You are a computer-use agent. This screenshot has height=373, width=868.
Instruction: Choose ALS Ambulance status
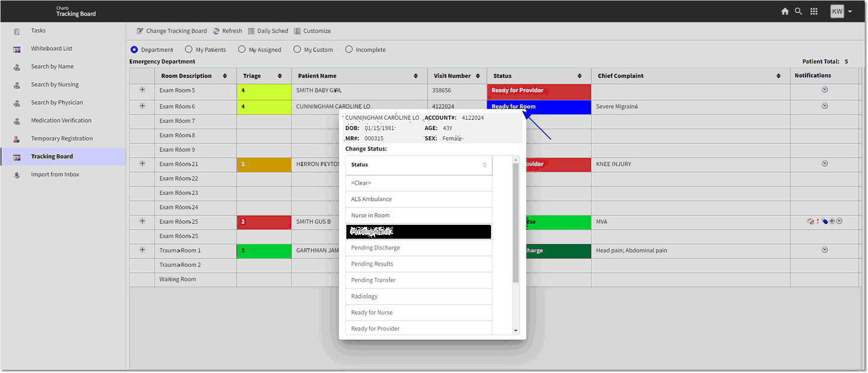click(419, 199)
